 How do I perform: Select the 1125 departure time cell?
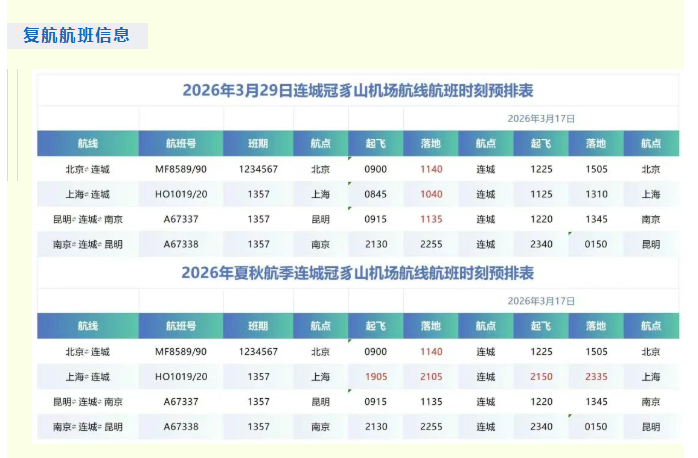[x=541, y=195]
